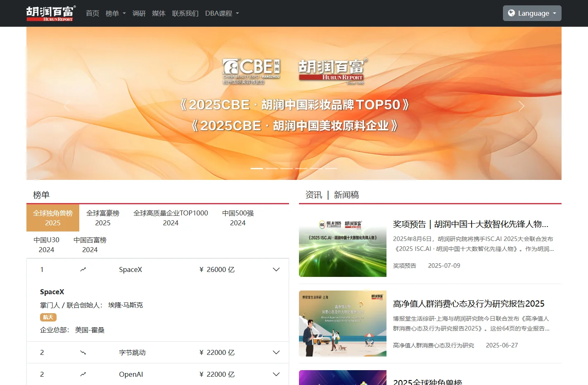Go to next carousel slide arrow
The height and width of the screenshot is (385, 588).
521,106
